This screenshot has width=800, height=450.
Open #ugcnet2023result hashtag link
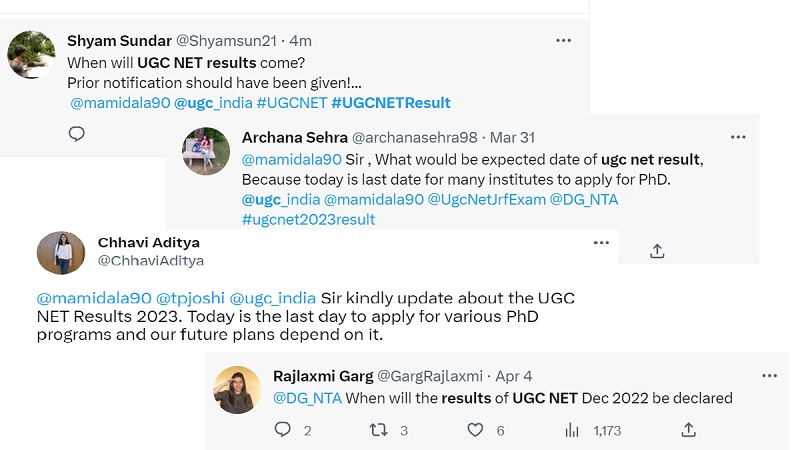click(308, 219)
